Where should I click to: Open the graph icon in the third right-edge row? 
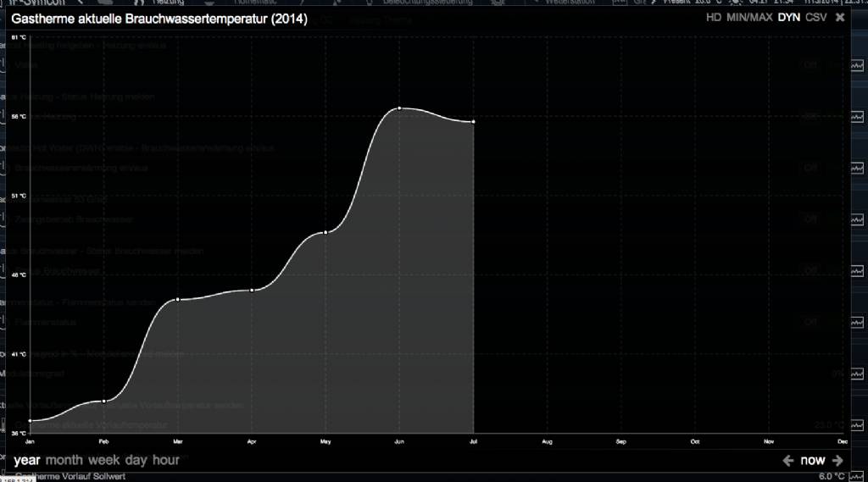(858, 169)
